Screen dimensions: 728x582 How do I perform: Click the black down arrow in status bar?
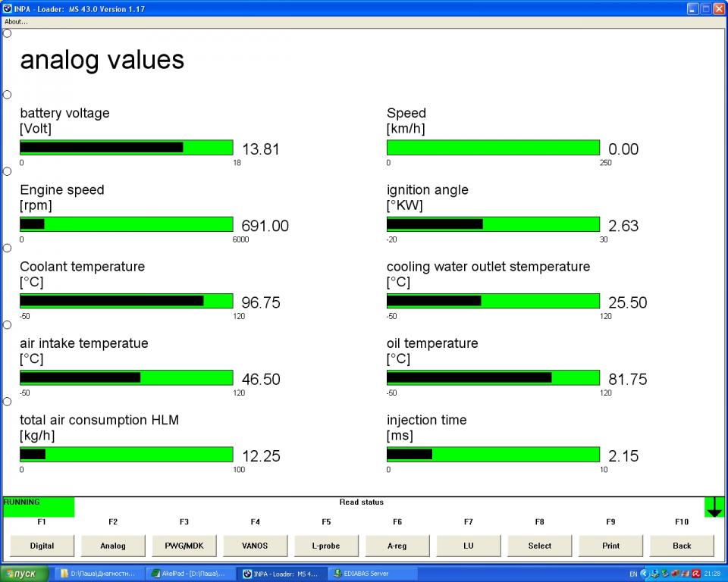pyautogui.click(x=714, y=507)
